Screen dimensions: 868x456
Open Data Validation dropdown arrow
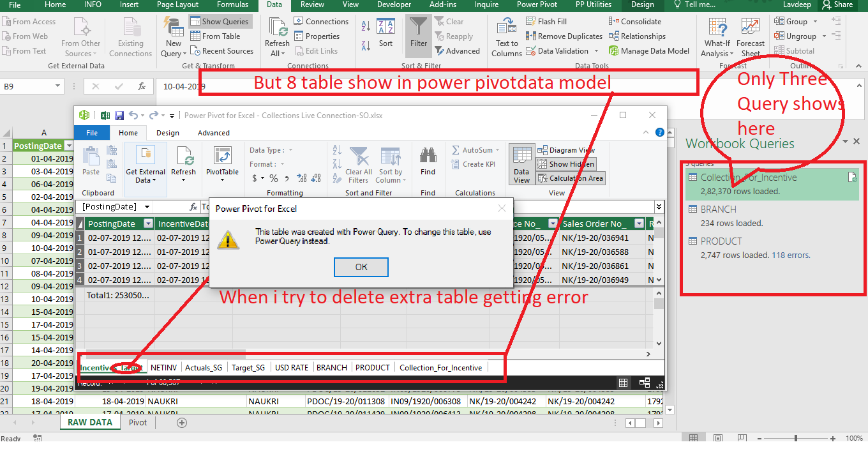coord(597,51)
